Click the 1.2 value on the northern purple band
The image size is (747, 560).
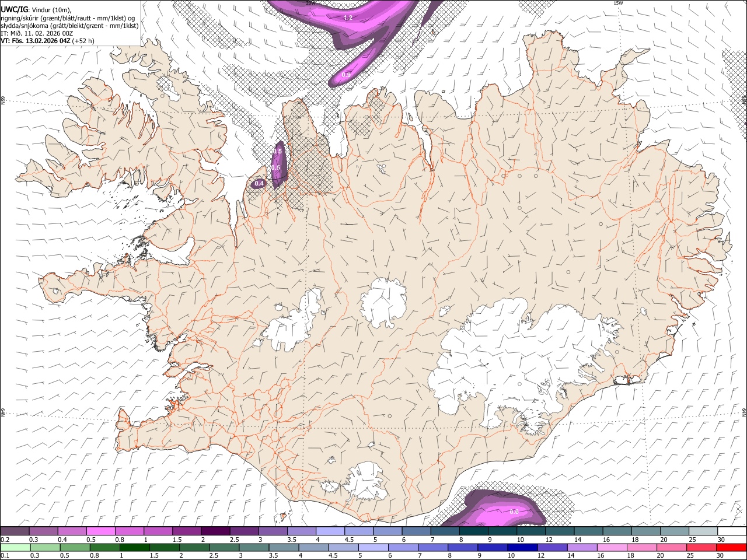pos(348,18)
